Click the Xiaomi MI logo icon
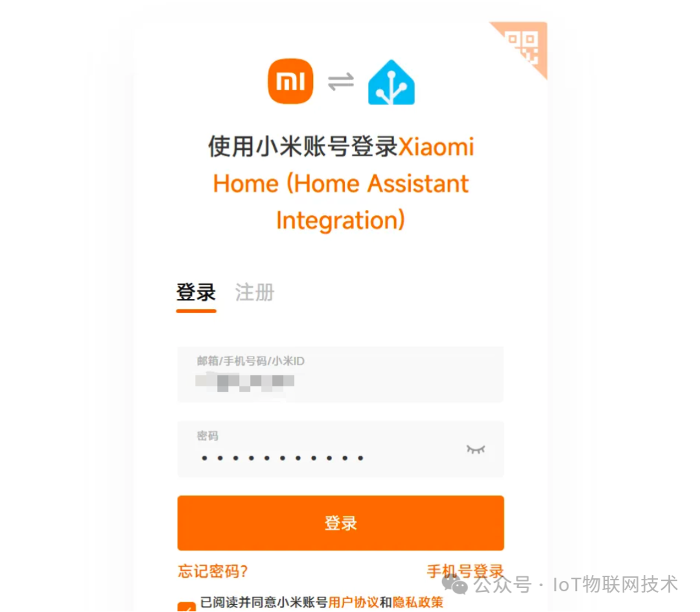The image size is (700, 612). pos(290,81)
